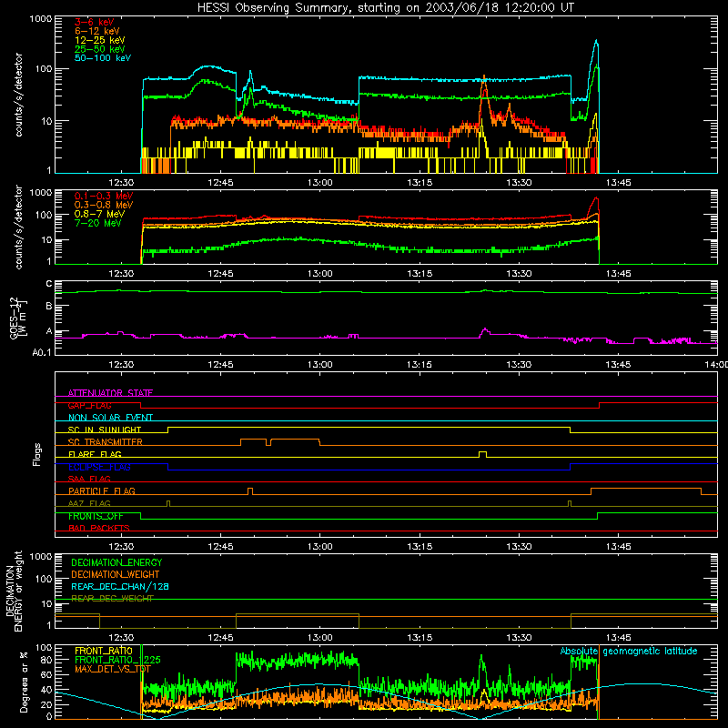Select the PARTICLE_FLAG label
728x728 pixels.
[x=102, y=490]
